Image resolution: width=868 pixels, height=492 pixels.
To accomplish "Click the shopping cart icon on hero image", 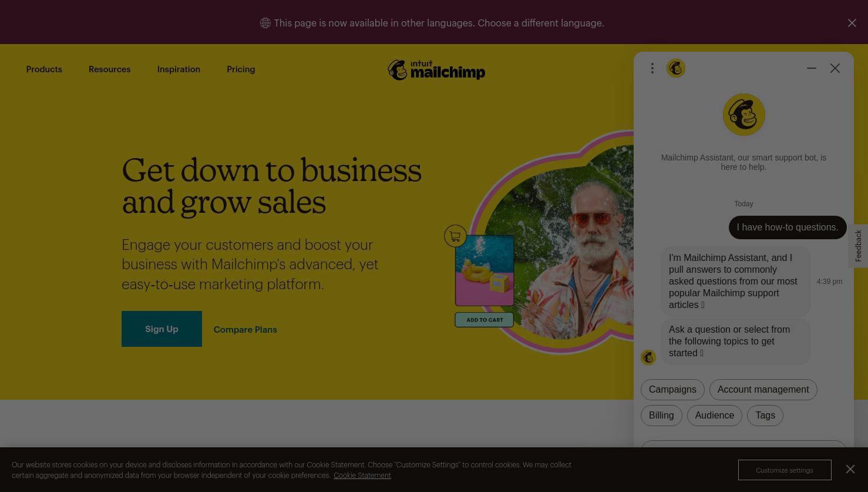I will (455, 236).
